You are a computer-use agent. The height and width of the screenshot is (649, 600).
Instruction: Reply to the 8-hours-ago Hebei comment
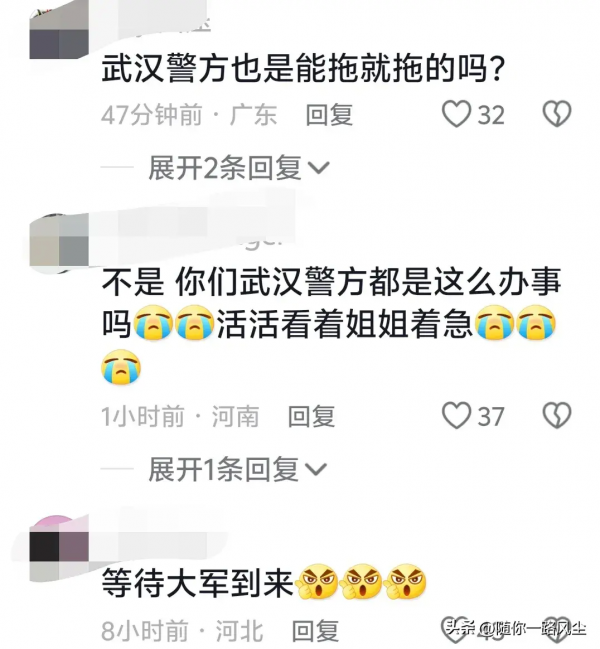316,631
